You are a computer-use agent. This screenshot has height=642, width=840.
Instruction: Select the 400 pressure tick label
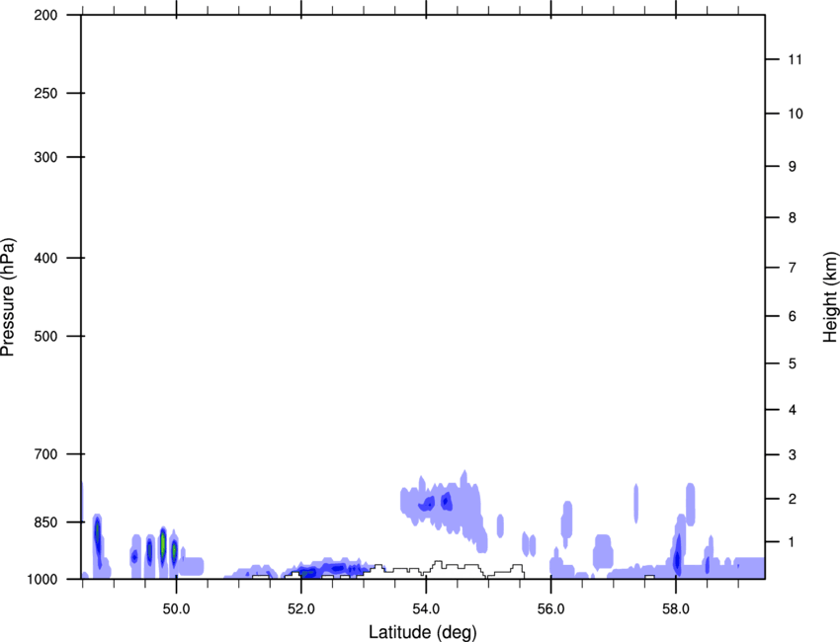click(x=46, y=258)
